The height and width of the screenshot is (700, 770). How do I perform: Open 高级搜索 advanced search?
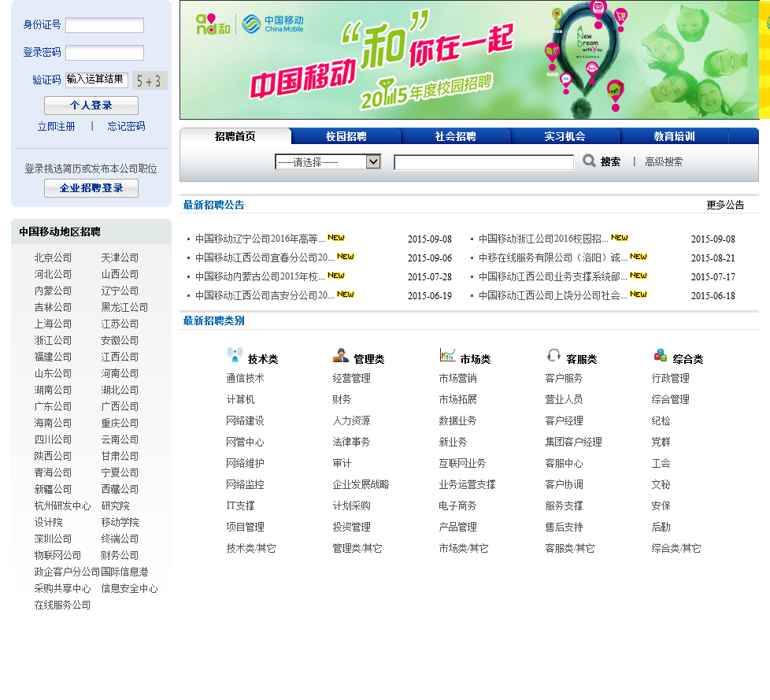point(664,161)
